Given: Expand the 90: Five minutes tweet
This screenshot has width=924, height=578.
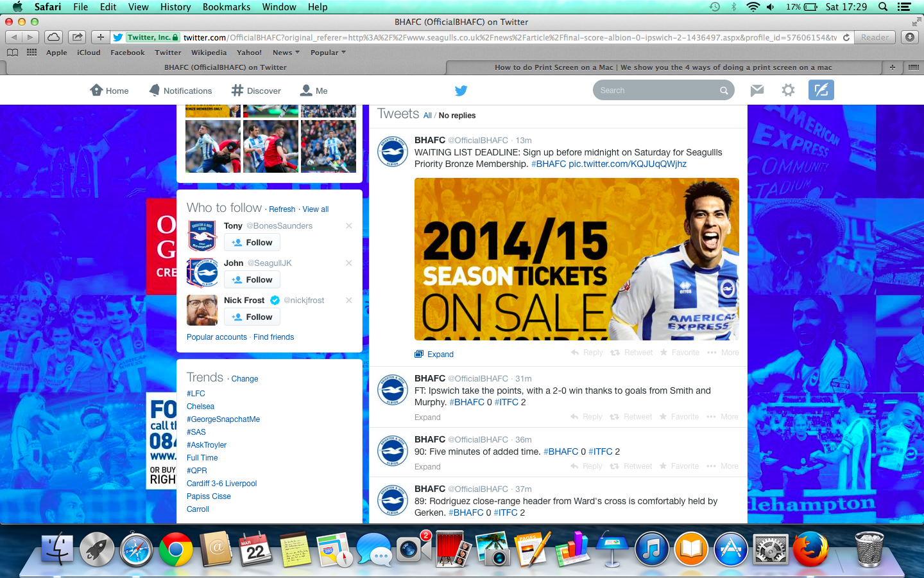Looking at the screenshot, I should point(427,467).
